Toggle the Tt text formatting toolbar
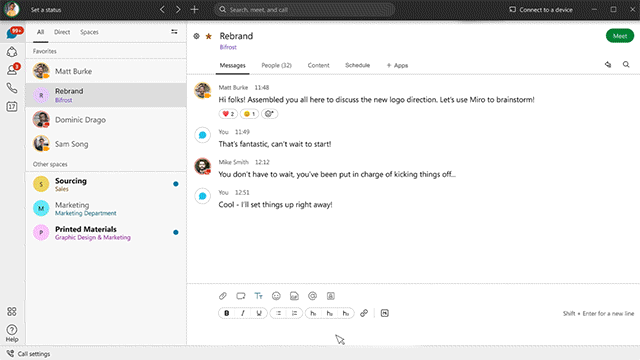 tap(258, 296)
